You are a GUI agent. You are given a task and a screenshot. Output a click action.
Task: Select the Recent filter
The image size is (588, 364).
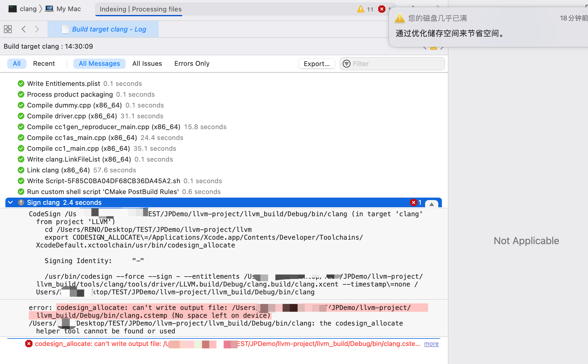(x=44, y=63)
